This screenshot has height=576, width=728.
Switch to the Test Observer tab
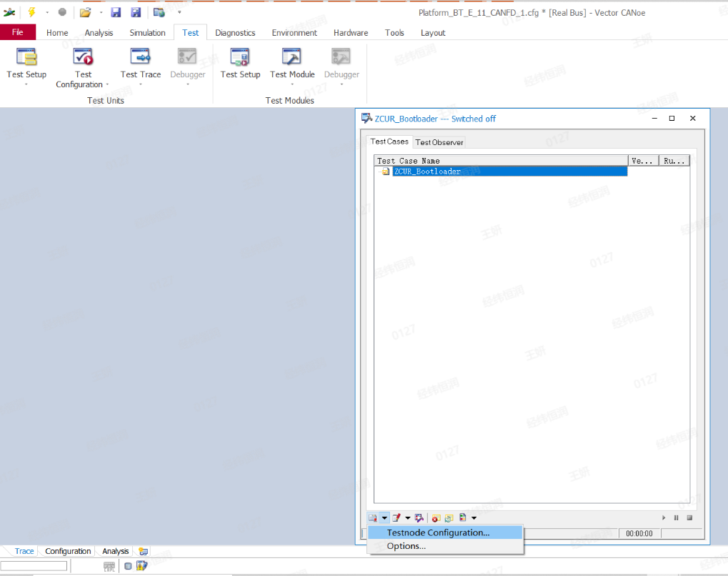439,142
